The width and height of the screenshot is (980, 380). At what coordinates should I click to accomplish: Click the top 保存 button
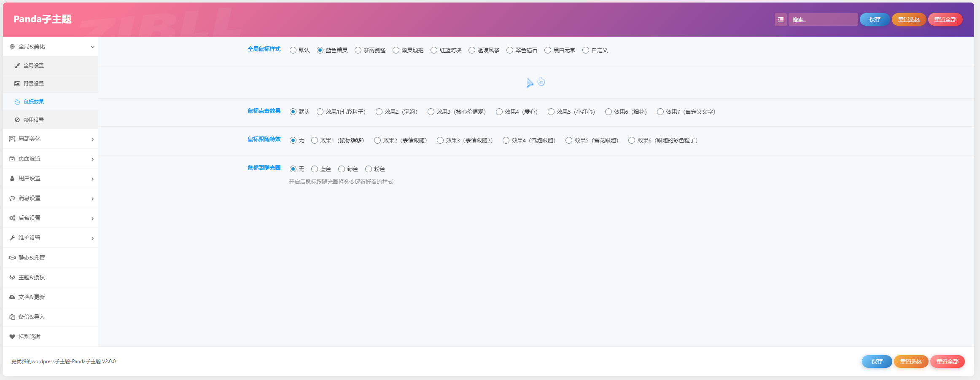(875, 19)
